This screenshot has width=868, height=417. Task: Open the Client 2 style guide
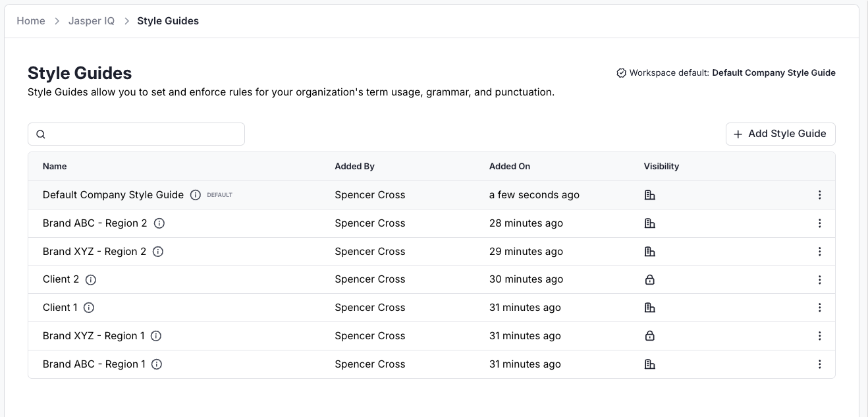pyautogui.click(x=61, y=279)
